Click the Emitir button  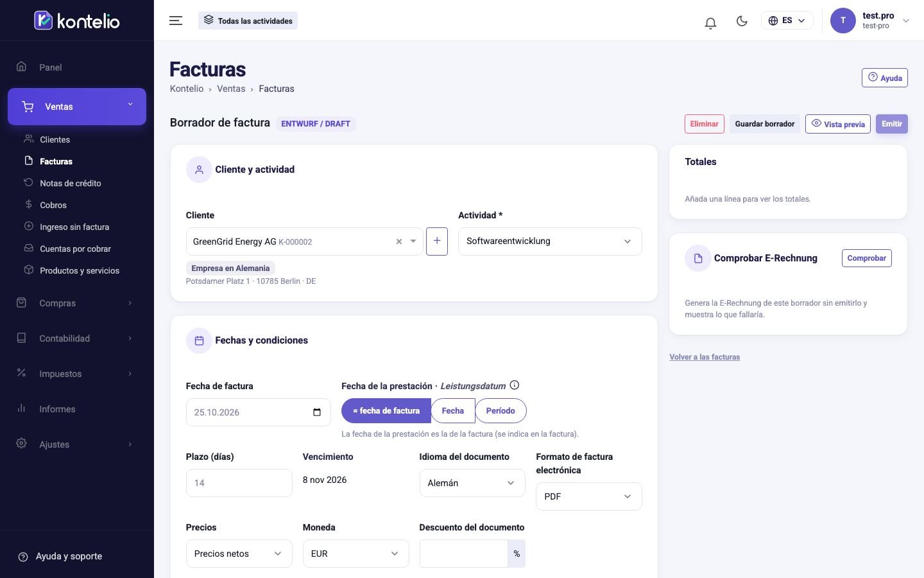click(x=892, y=124)
